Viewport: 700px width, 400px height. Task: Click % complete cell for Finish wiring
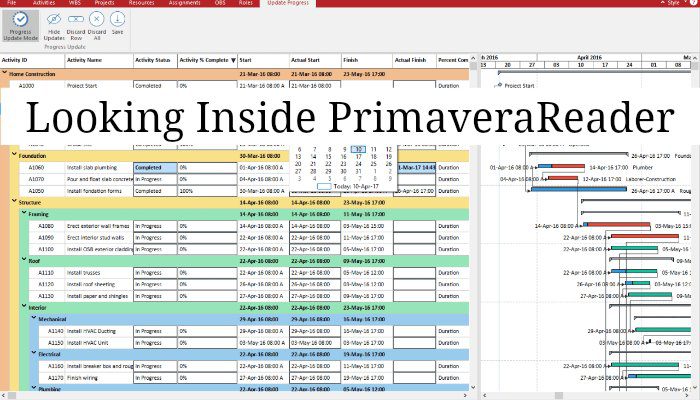point(207,378)
